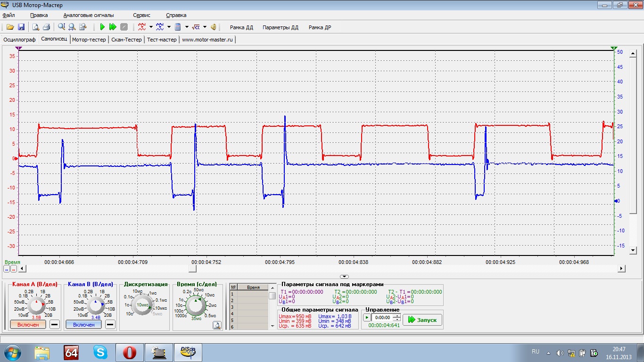The width and height of the screenshot is (644, 362).
Task: Click the double green fast-forward arrows in the toolbar
Action: [113, 27]
